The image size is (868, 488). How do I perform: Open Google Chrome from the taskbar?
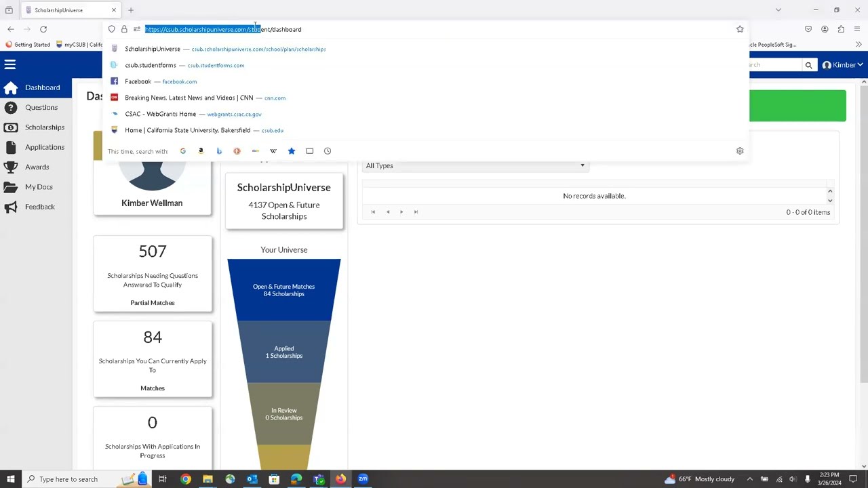click(x=186, y=479)
